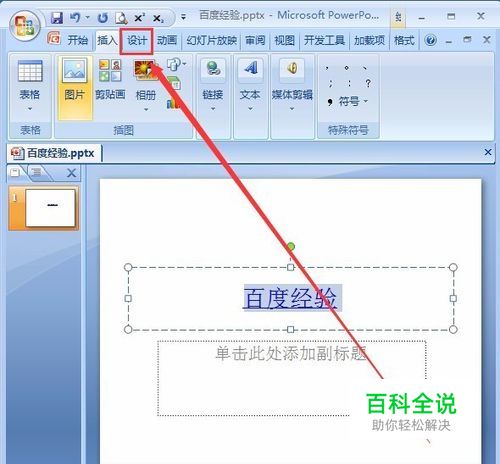Image resolution: width=500 pixels, height=464 pixels.
Task: Open the 视图 tab
Action: tap(284, 40)
